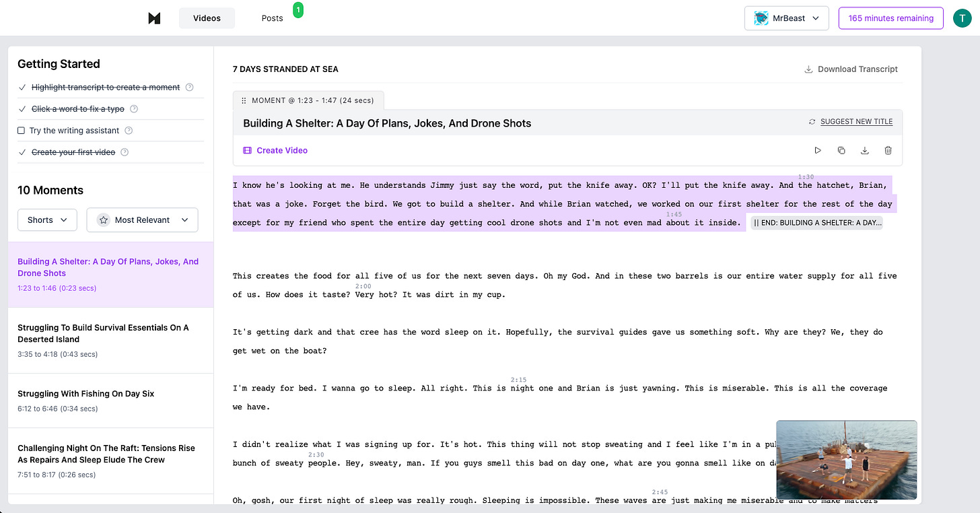Select Challenging Night On The Raft moment
980x513 pixels.
click(x=110, y=461)
